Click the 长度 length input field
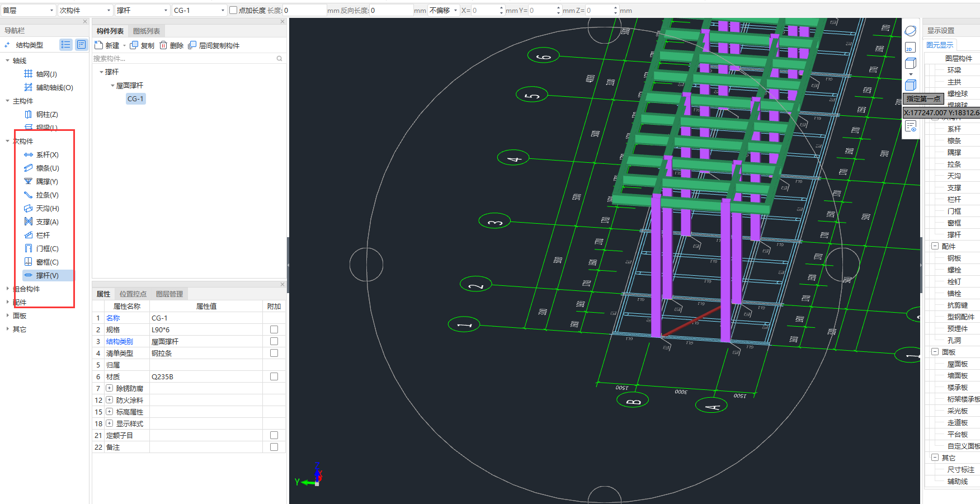 click(304, 10)
